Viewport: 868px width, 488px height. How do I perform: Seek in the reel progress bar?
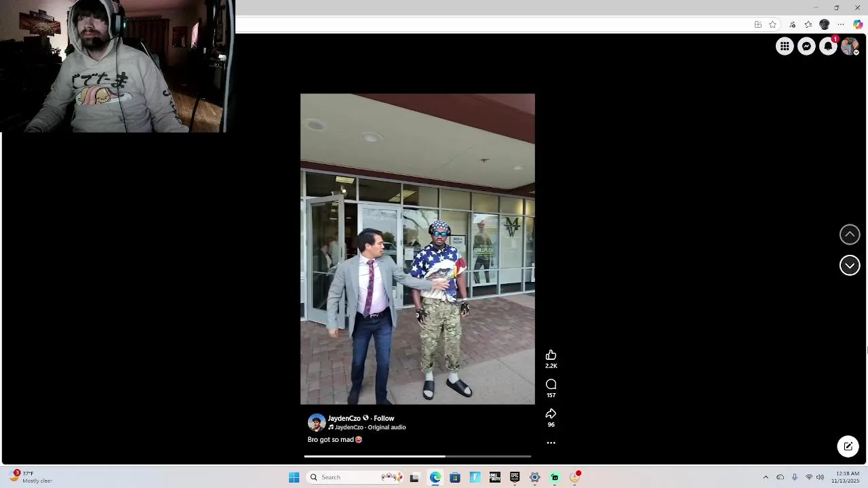(418, 456)
